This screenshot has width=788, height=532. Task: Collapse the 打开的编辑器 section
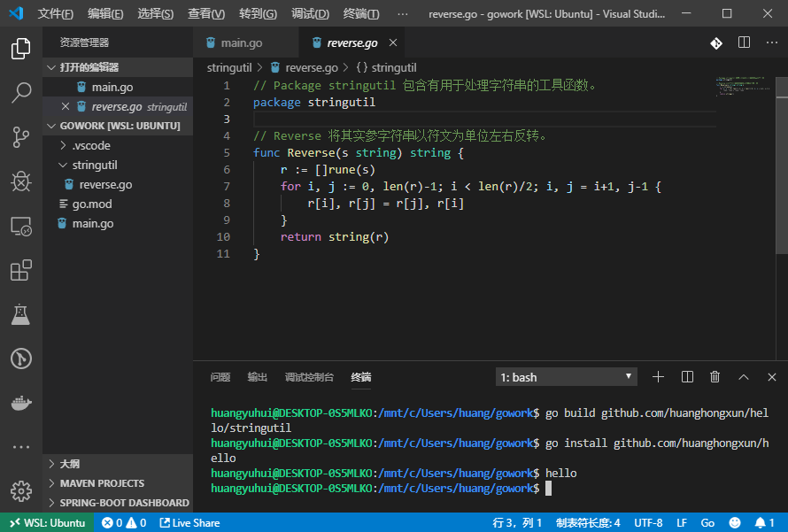118,67
